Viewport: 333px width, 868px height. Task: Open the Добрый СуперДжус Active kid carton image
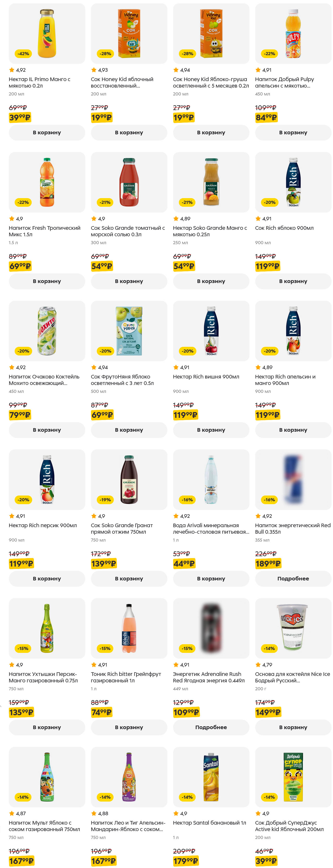pyautogui.click(x=293, y=777)
